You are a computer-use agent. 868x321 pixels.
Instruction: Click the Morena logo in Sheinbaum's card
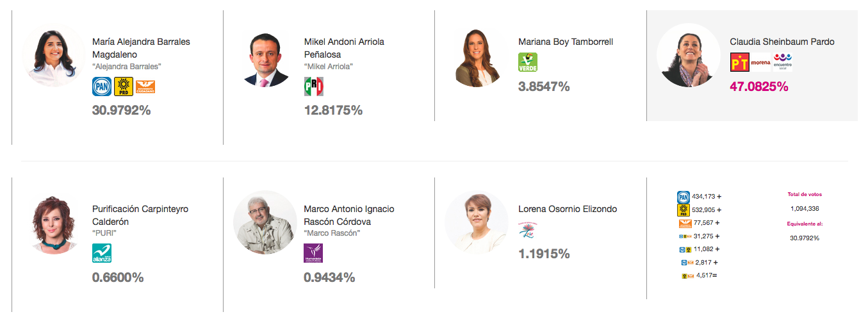tap(761, 63)
